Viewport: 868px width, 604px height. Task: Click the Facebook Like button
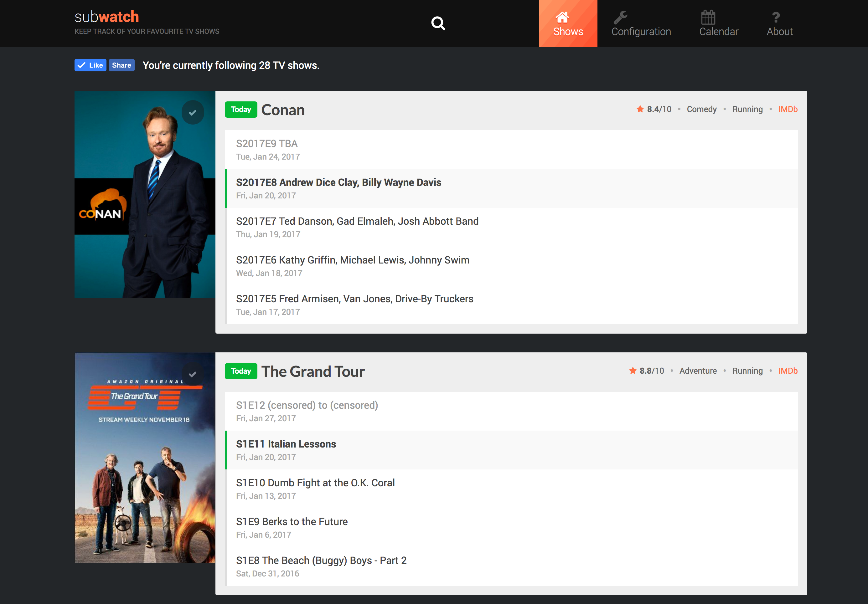coord(90,65)
